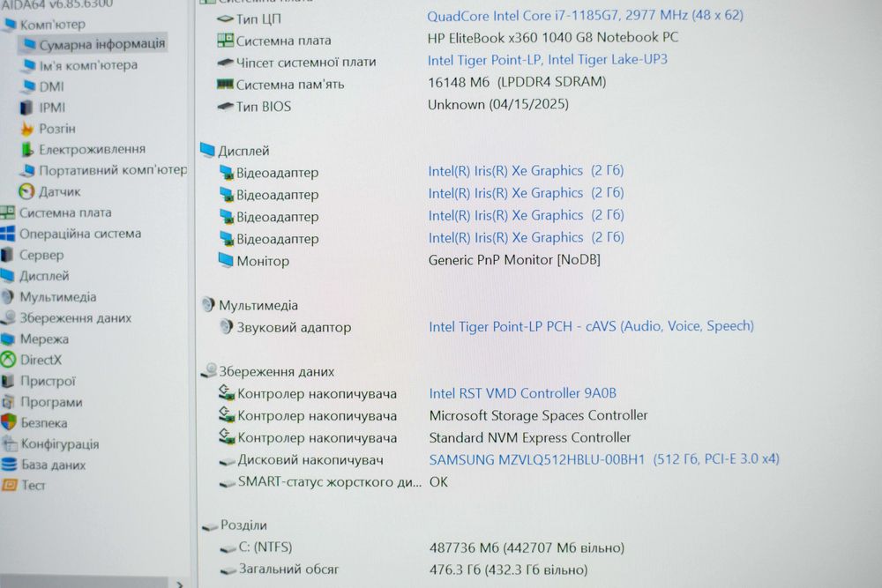Click the Електроживлення battery icon
Screen dimensions: 882x588
click(x=27, y=150)
